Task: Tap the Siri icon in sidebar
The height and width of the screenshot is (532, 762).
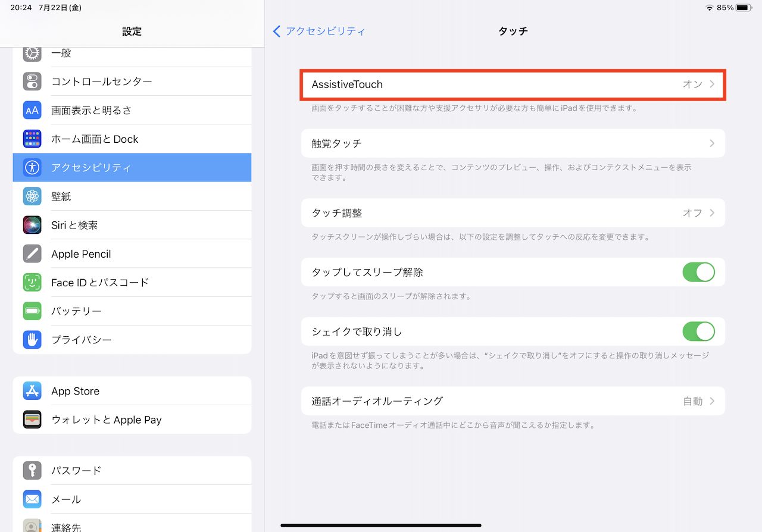Action: 32,225
